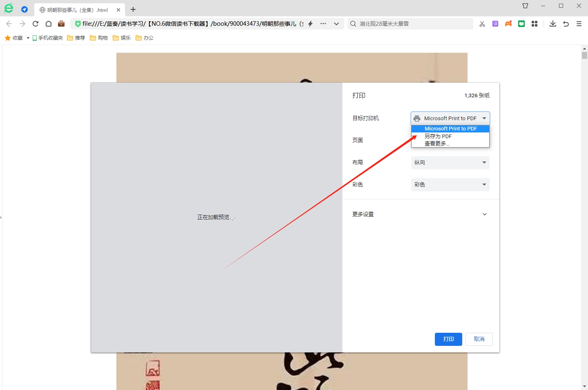Select the 明朝那些事儿（全集）.html tab
Image resolution: width=588 pixels, height=390 pixels.
pyautogui.click(x=80, y=10)
